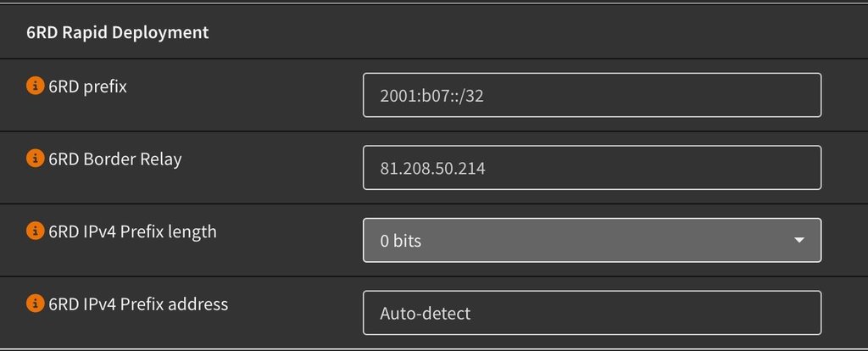
Task: Show info for 6RD IPv4 Prefix address
Action: 35,304
